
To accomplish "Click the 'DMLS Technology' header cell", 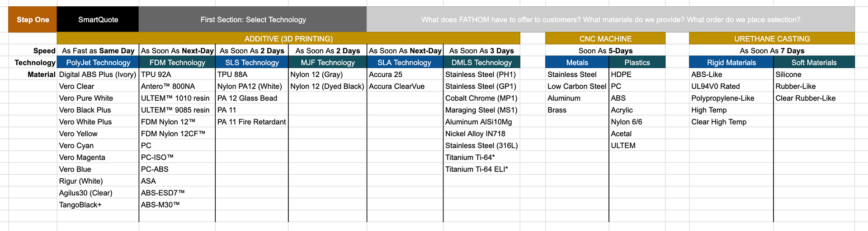I will pyautogui.click(x=481, y=62).
